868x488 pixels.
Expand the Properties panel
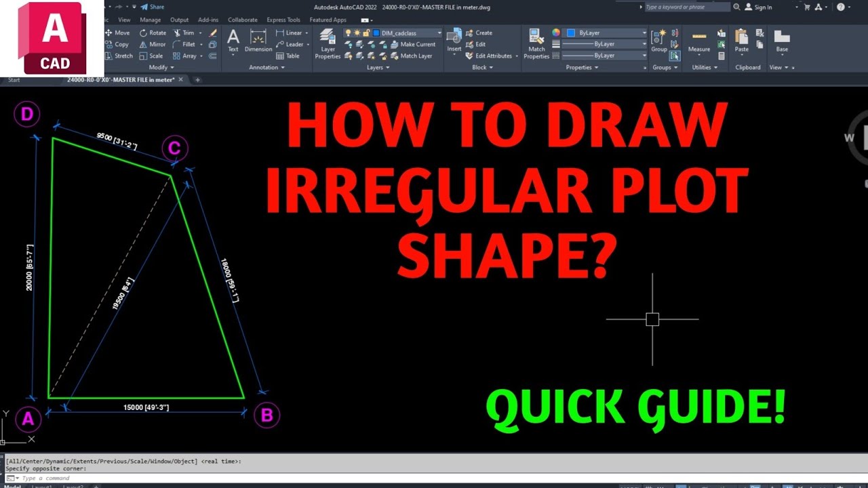point(581,67)
